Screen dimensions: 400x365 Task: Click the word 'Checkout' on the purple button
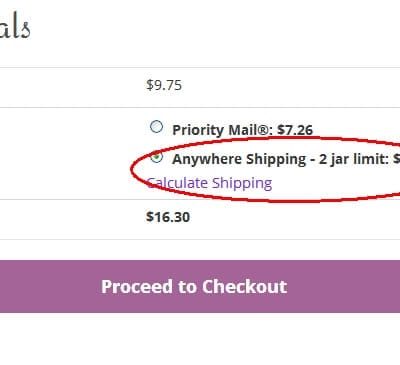click(244, 287)
